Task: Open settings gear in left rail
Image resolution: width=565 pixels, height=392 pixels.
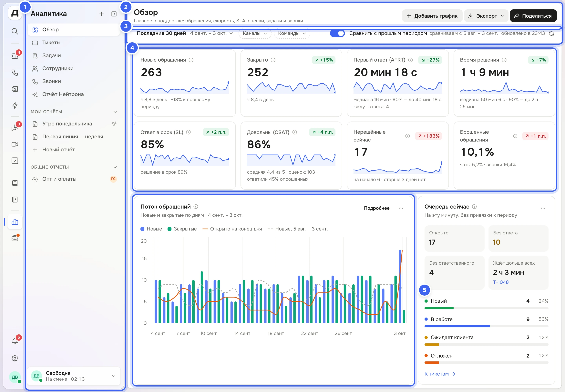Action: point(15,358)
